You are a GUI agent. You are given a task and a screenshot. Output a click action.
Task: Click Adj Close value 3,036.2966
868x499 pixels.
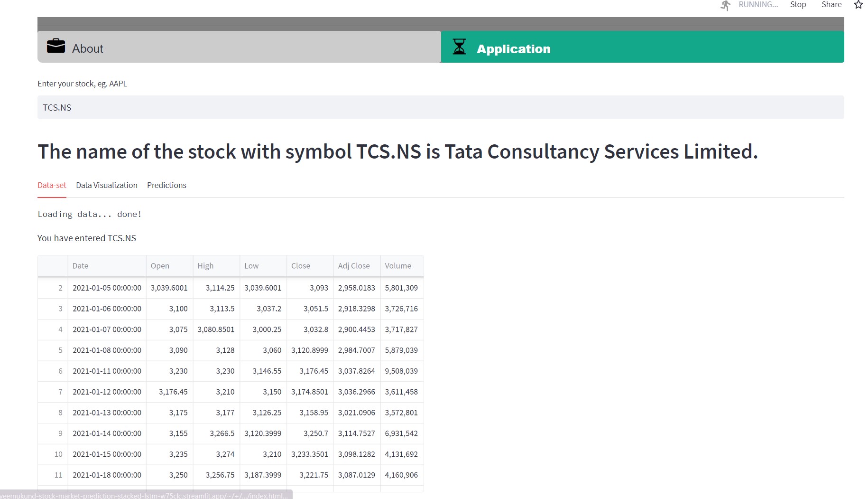[x=357, y=392]
